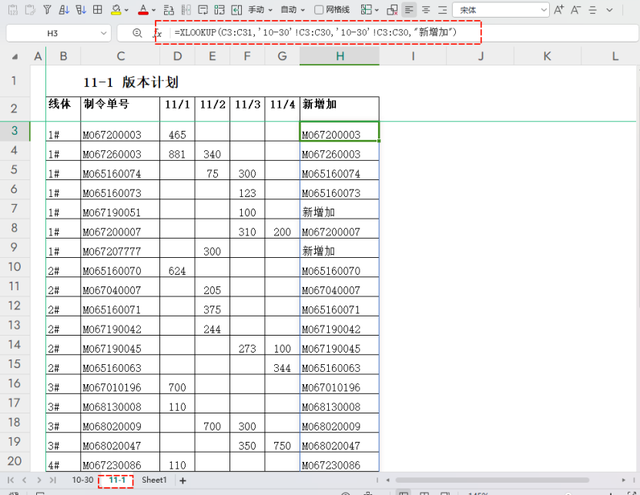Click the insert rows and columns icon
Image resolution: width=640 pixels, height=495 pixels.
tap(169, 10)
